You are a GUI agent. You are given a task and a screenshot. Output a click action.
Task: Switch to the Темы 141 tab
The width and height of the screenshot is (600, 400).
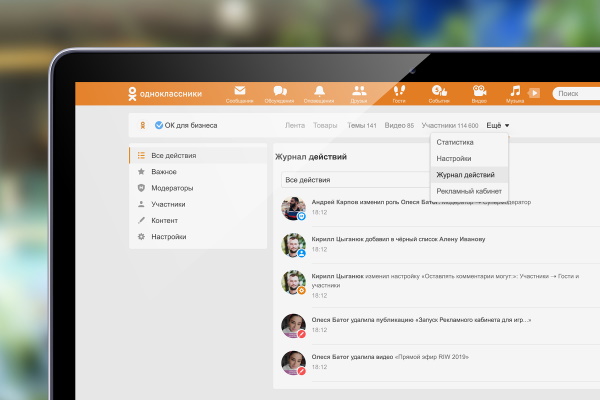pyautogui.click(x=361, y=126)
